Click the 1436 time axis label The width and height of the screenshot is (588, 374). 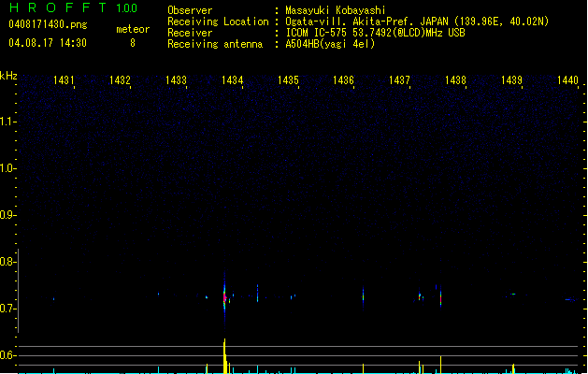click(x=344, y=80)
